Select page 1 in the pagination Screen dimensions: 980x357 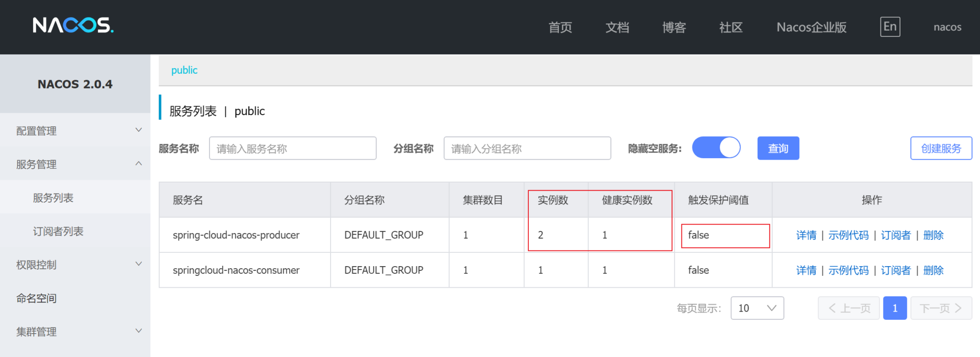[x=895, y=308]
